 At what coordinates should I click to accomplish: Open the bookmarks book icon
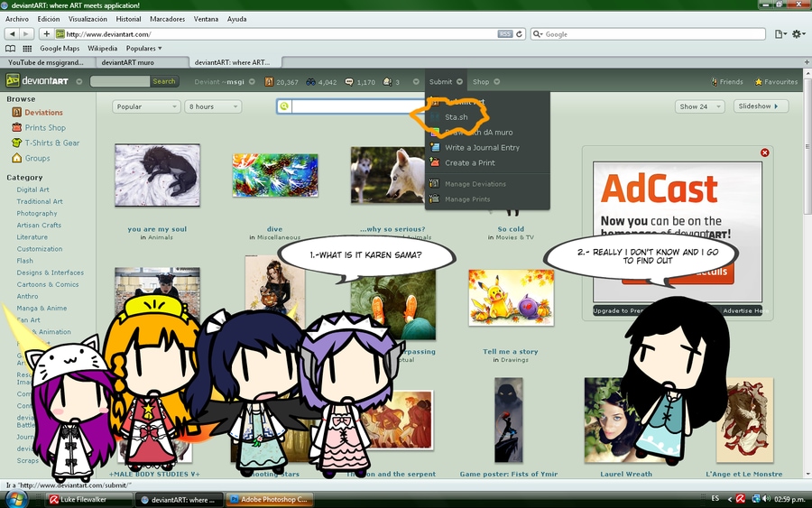coord(10,48)
